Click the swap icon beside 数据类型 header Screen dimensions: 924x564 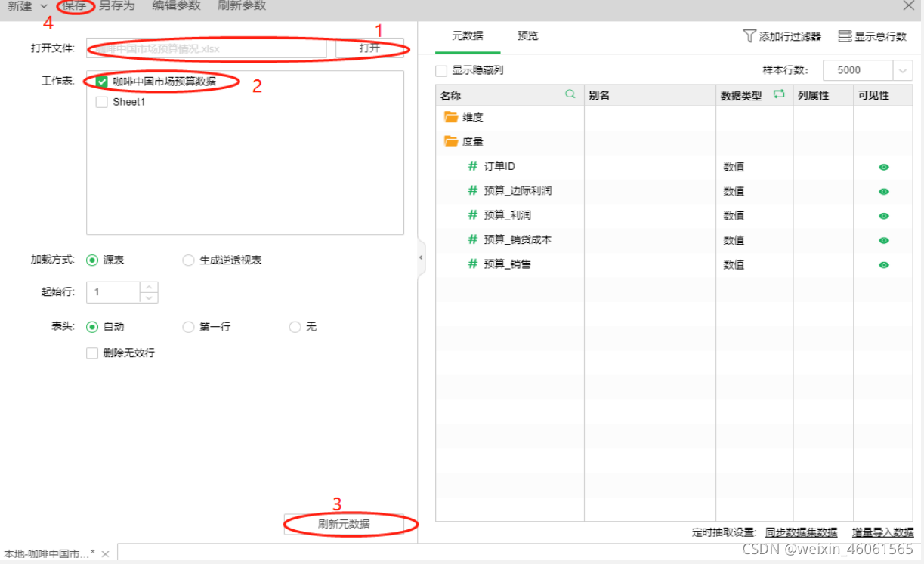(779, 94)
